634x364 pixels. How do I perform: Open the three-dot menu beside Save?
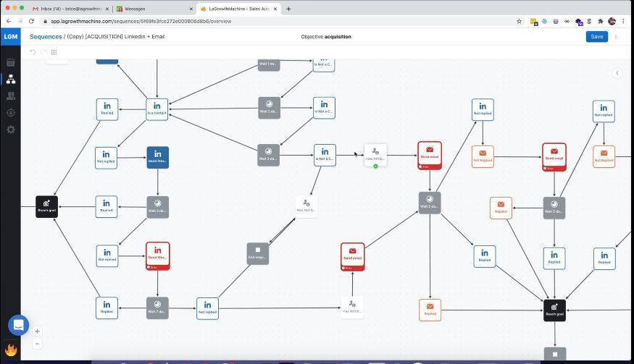click(616, 36)
